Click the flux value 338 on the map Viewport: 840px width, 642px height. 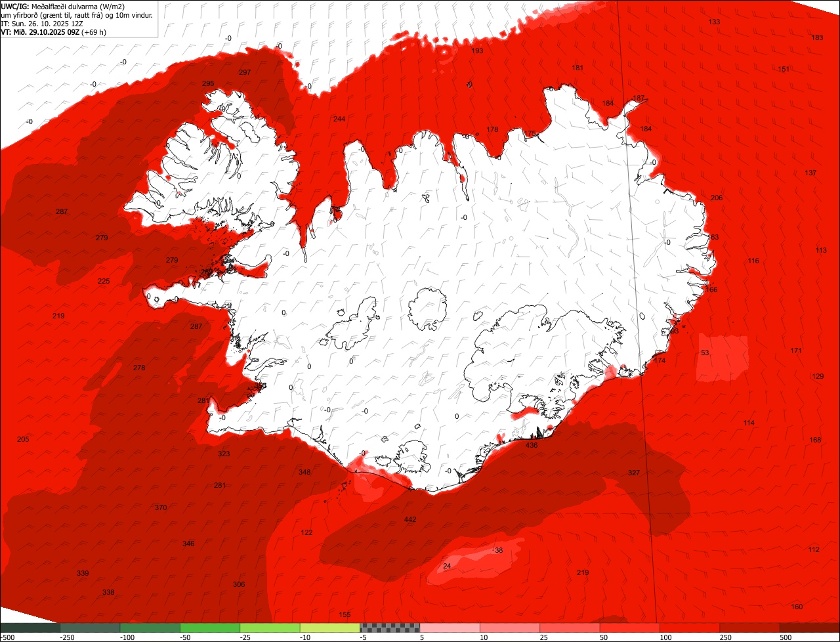(108, 593)
